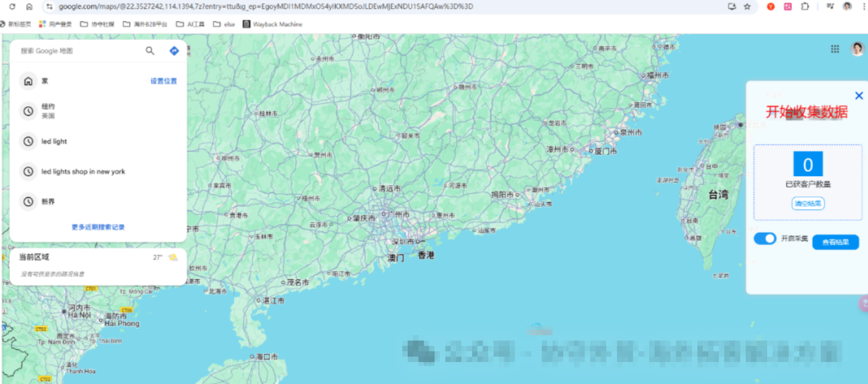The height and width of the screenshot is (384, 868).
Task: Open the Wayback Machine bookmark
Action: pyautogui.click(x=273, y=24)
